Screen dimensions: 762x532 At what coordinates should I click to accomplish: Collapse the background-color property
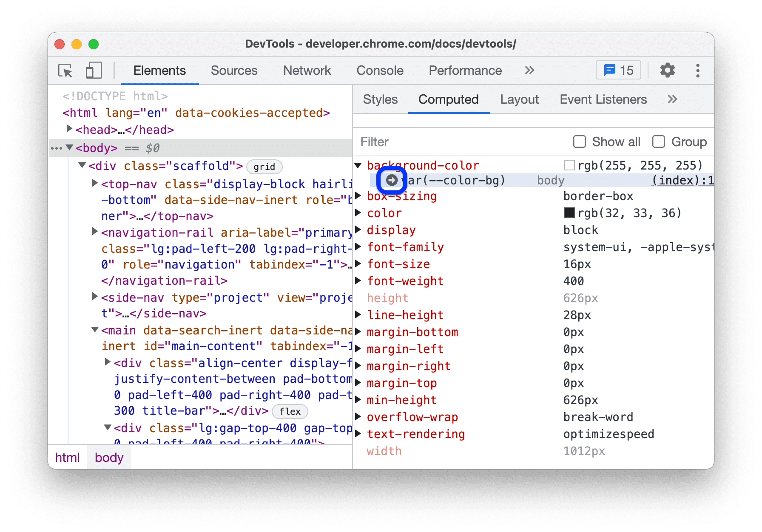358,165
